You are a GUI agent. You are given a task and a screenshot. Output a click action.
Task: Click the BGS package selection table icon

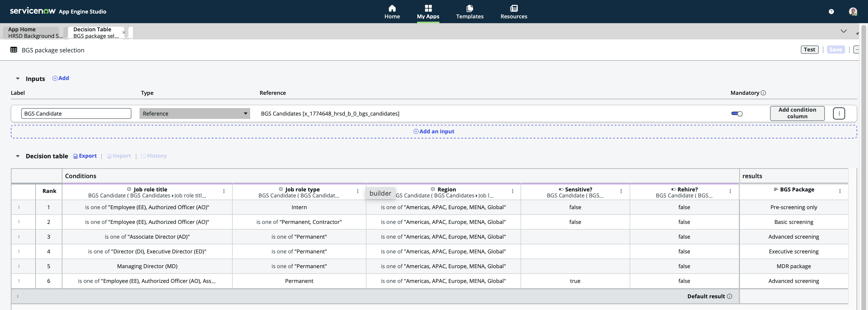tap(14, 50)
